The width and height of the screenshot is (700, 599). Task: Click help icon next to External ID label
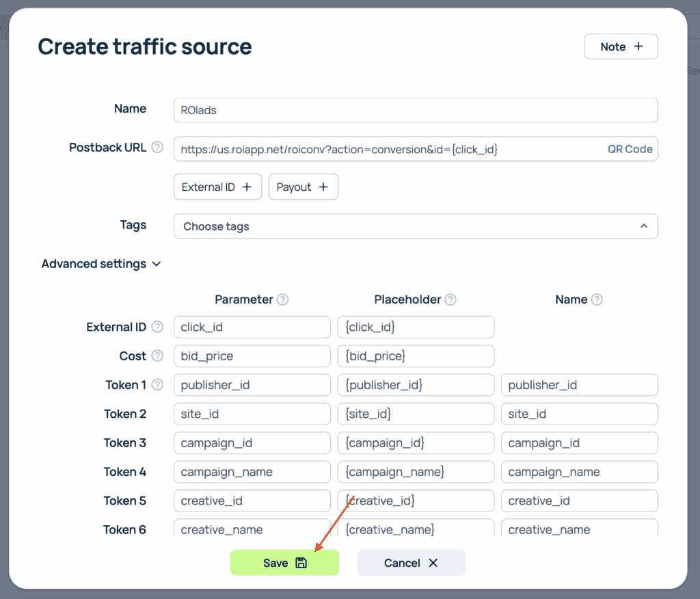point(157,327)
